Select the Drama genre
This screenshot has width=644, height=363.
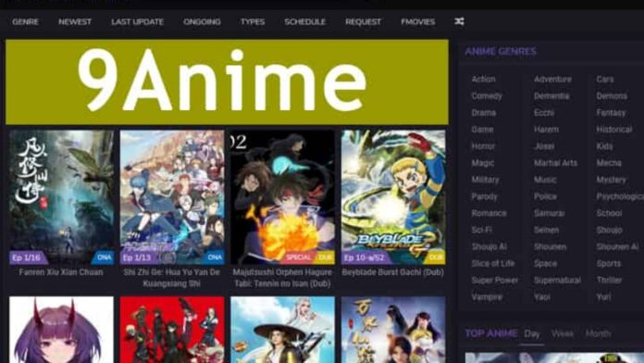(x=483, y=113)
